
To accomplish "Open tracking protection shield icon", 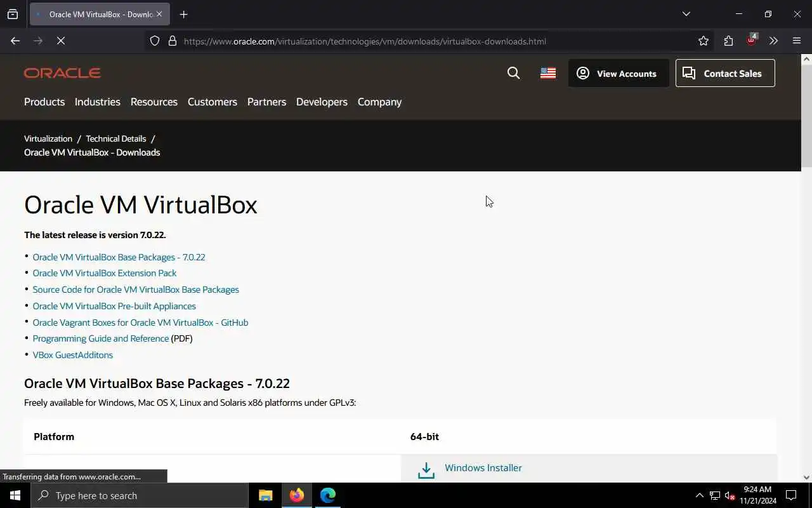I will 155,41.
